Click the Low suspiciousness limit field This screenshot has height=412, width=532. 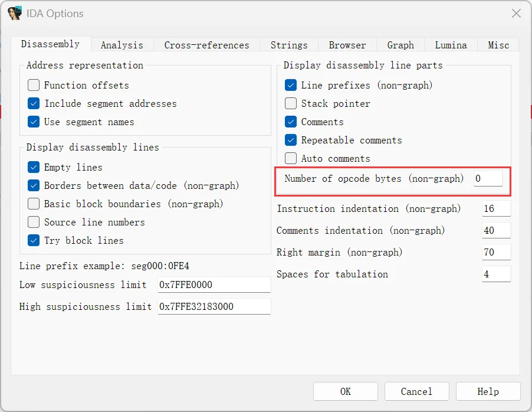[x=214, y=285]
